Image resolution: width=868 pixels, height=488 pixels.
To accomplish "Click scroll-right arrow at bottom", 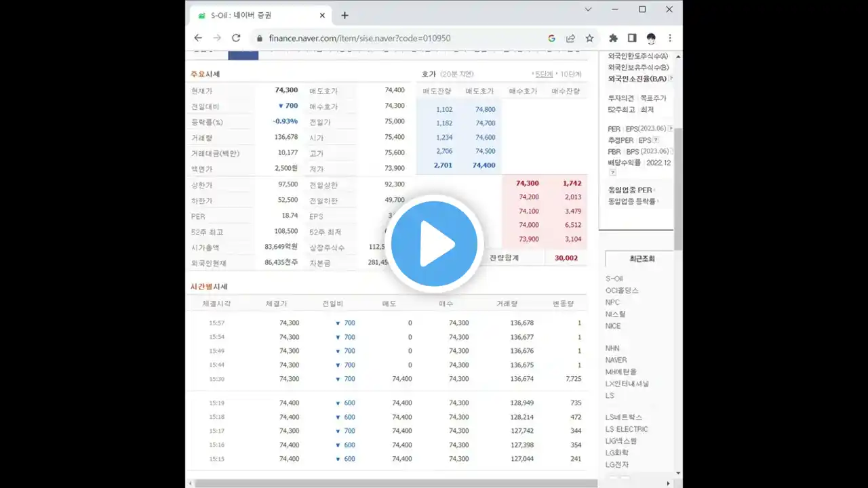I will tap(668, 483).
